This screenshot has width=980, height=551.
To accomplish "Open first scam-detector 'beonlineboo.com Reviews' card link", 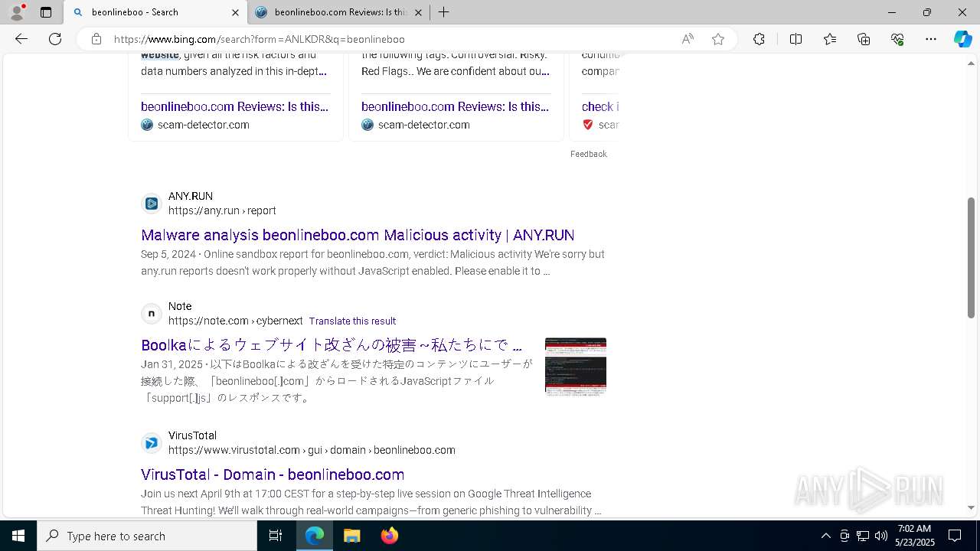I will [234, 106].
